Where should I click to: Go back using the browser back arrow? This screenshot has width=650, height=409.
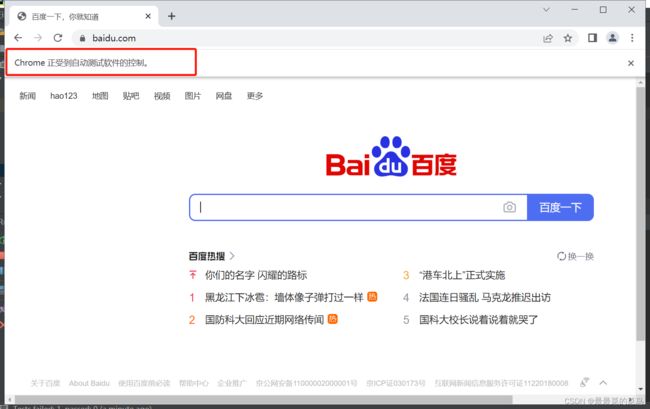(18, 38)
